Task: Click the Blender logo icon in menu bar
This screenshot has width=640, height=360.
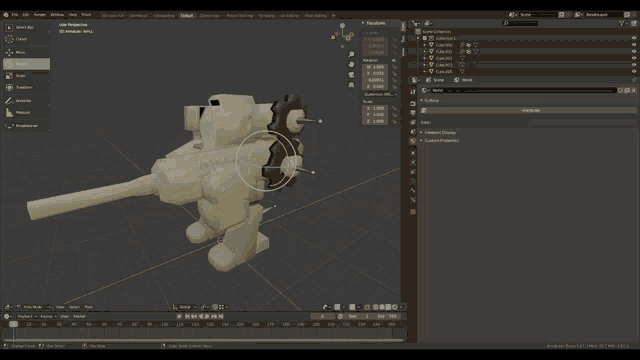Action: click(x=6, y=15)
